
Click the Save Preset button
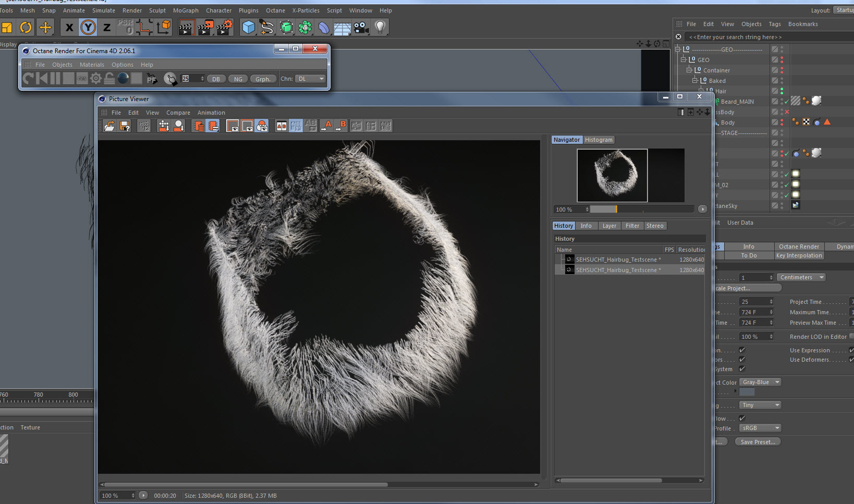[x=758, y=442]
